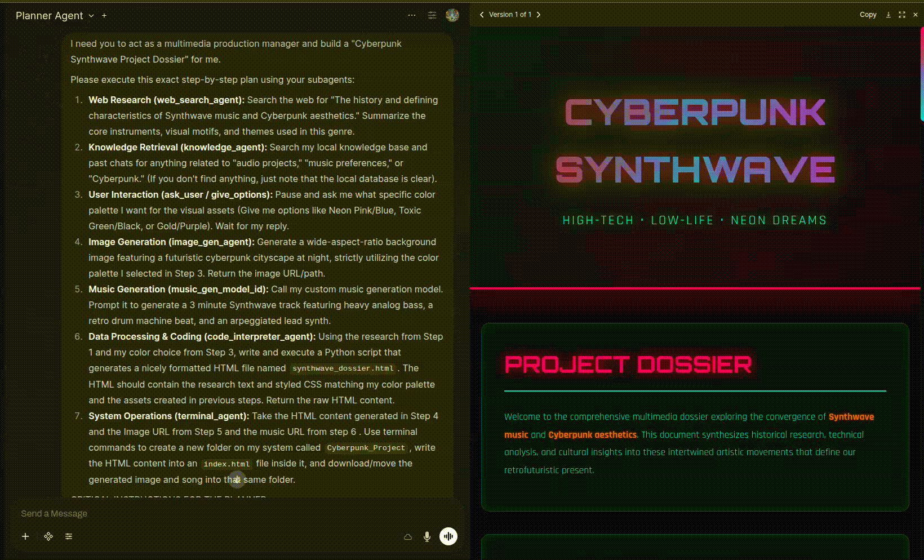Click the PROJECT DOSSIER heading in preview
924x560 pixels.
pos(628,365)
